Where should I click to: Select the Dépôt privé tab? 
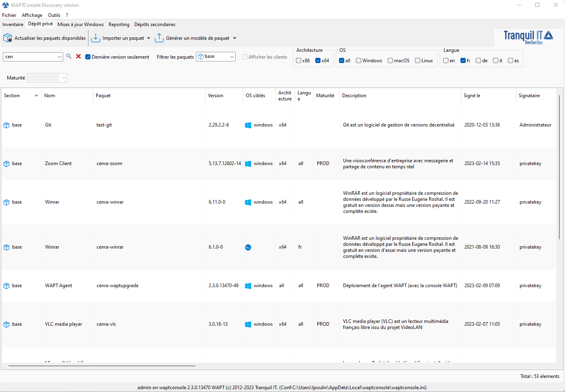(40, 24)
